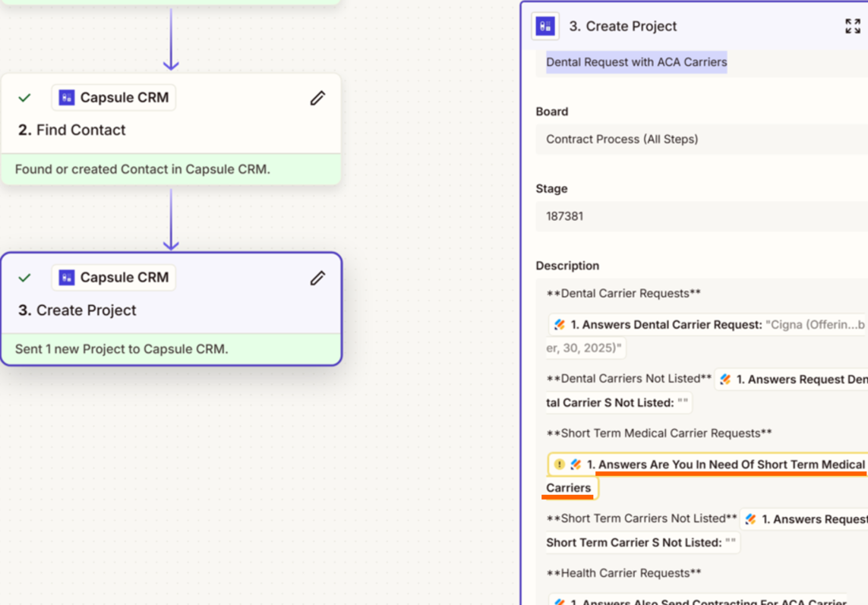Click the green checkmark on Create Project step
The image size is (868, 605).
pyautogui.click(x=25, y=278)
